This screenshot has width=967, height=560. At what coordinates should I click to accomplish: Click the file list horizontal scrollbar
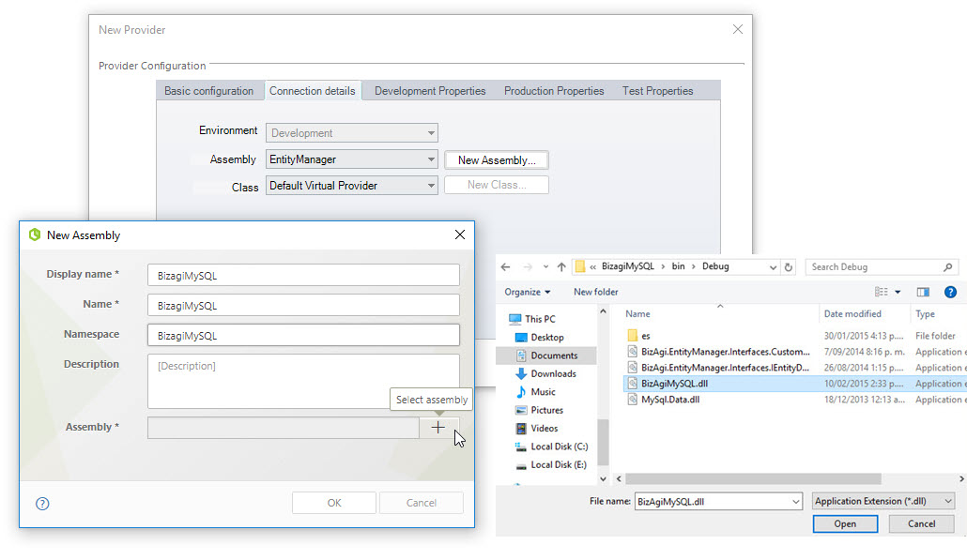tap(753, 478)
